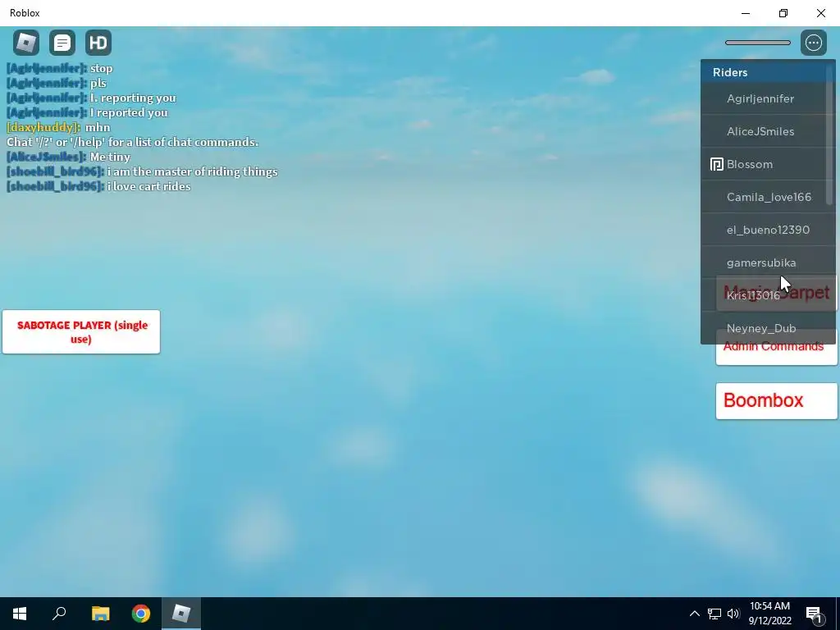Select Camila_love166 in the Riders list

[x=764, y=197]
